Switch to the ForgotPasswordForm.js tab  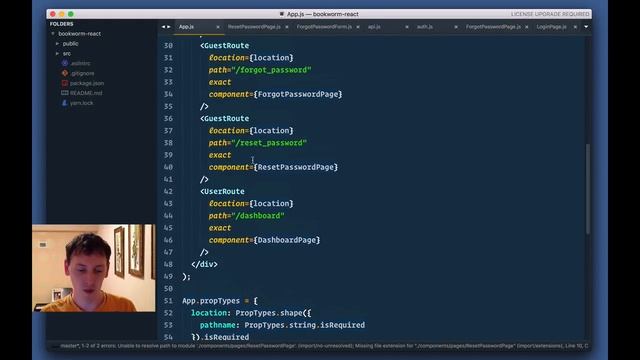(x=324, y=27)
